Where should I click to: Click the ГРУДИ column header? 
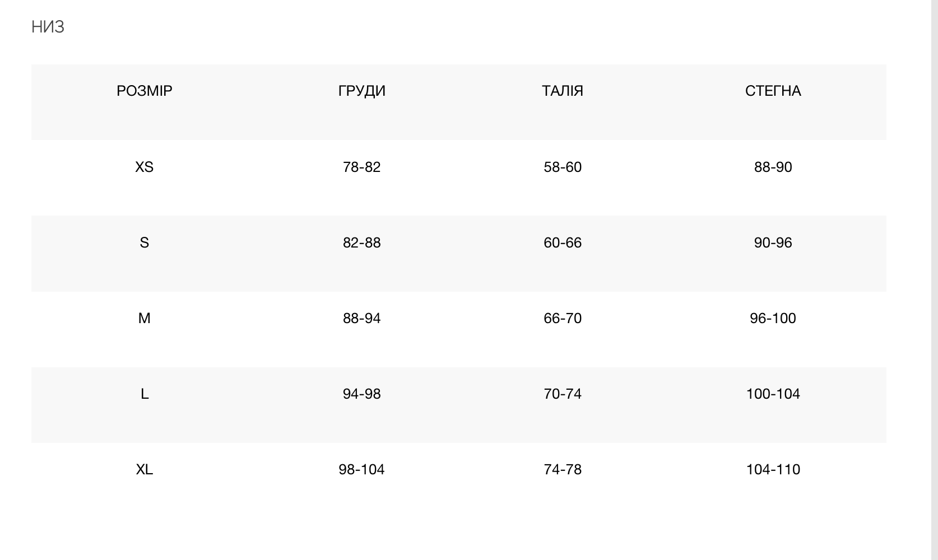tap(361, 91)
